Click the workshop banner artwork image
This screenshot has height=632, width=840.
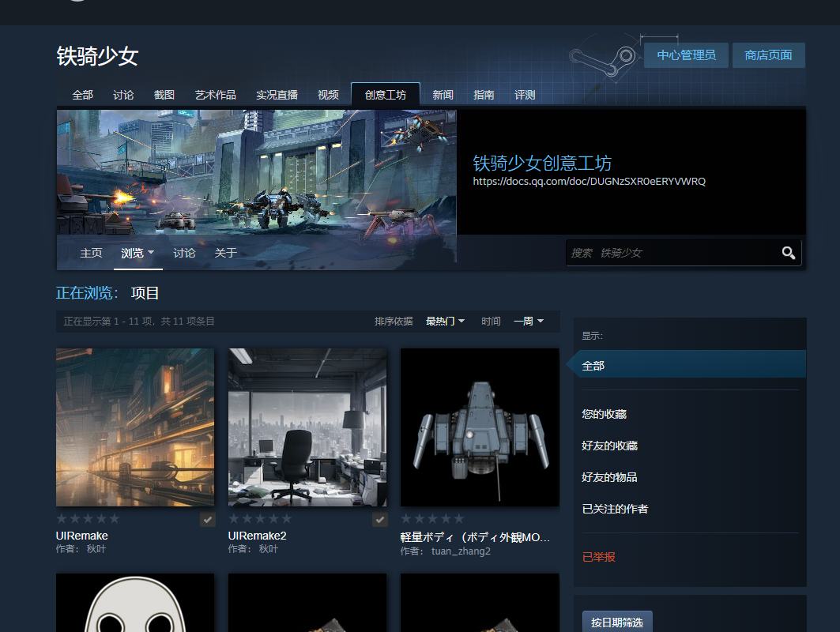point(257,172)
